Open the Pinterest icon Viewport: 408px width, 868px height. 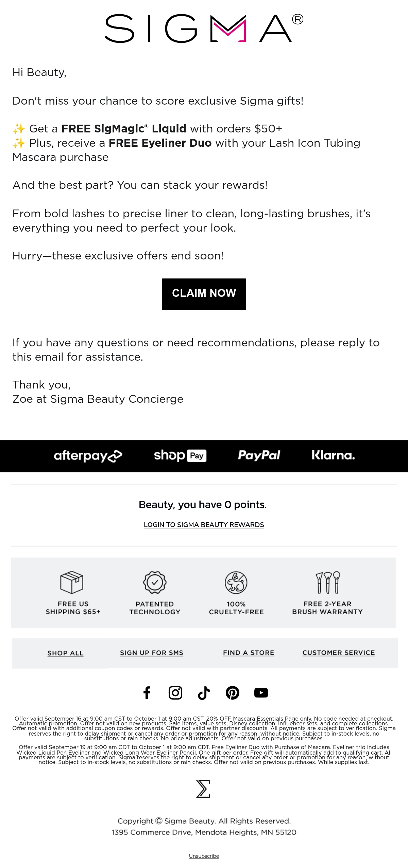[233, 693]
